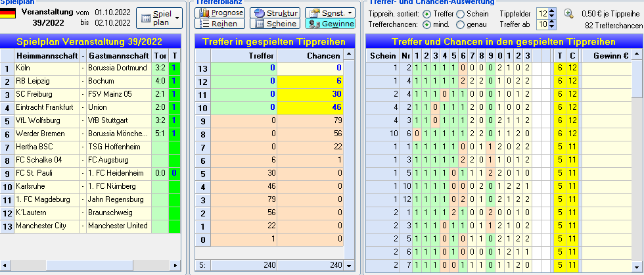Click the C column header in evaluation table
This screenshot has height=275, width=644.
(x=572, y=55)
